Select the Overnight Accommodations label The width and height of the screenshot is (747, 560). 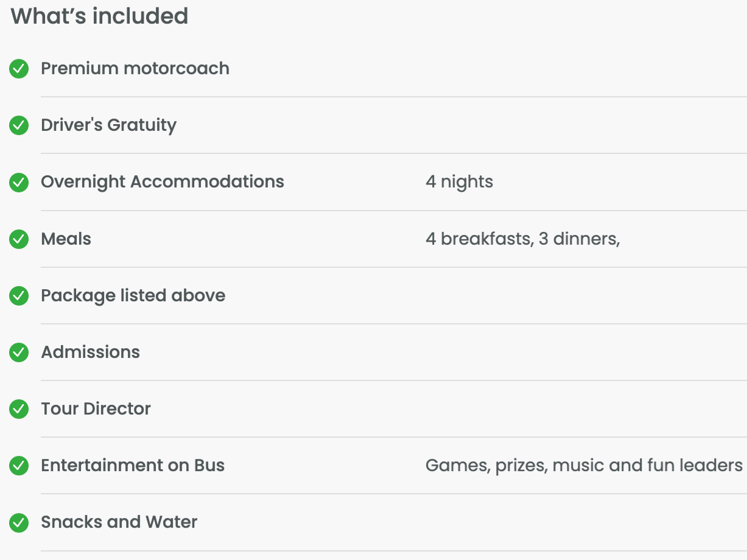(163, 181)
